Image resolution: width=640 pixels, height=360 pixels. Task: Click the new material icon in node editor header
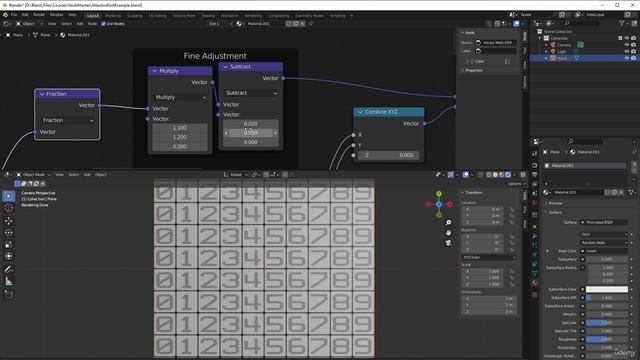pyautogui.click(x=296, y=24)
